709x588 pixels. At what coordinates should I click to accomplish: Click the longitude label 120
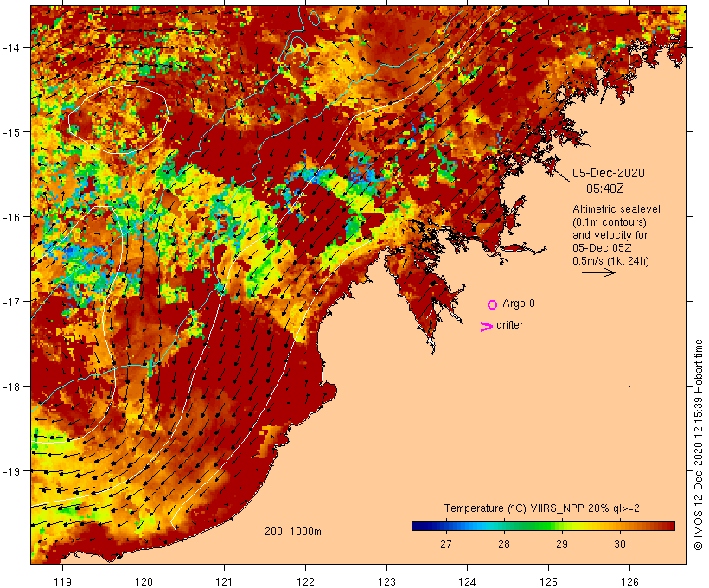(x=144, y=582)
